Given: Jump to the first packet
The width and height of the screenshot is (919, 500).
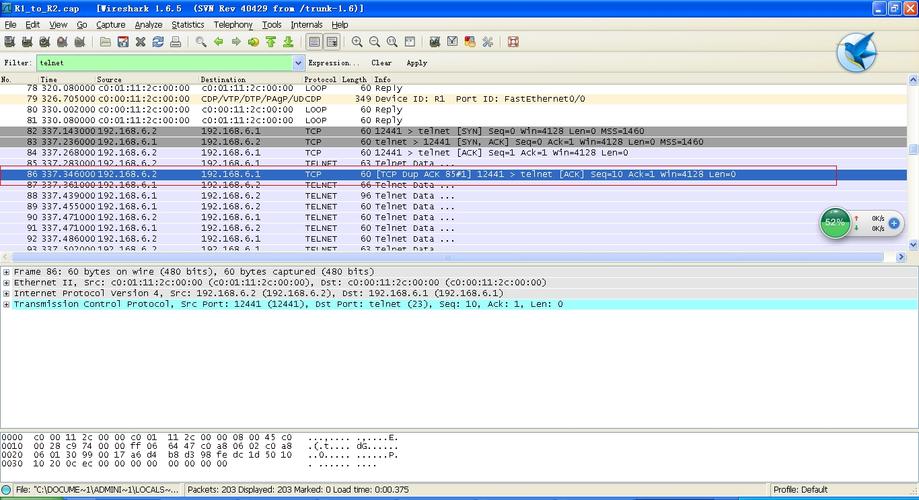Looking at the screenshot, I should pyautogui.click(x=271, y=42).
